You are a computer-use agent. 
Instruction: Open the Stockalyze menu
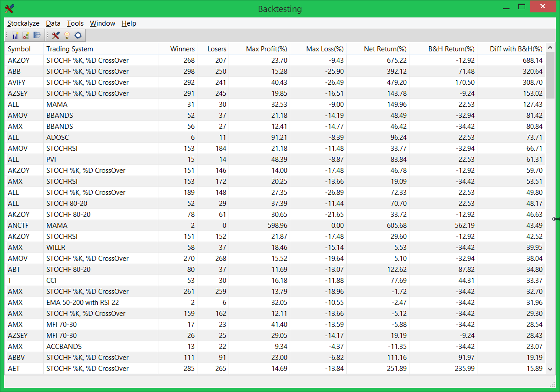click(23, 23)
